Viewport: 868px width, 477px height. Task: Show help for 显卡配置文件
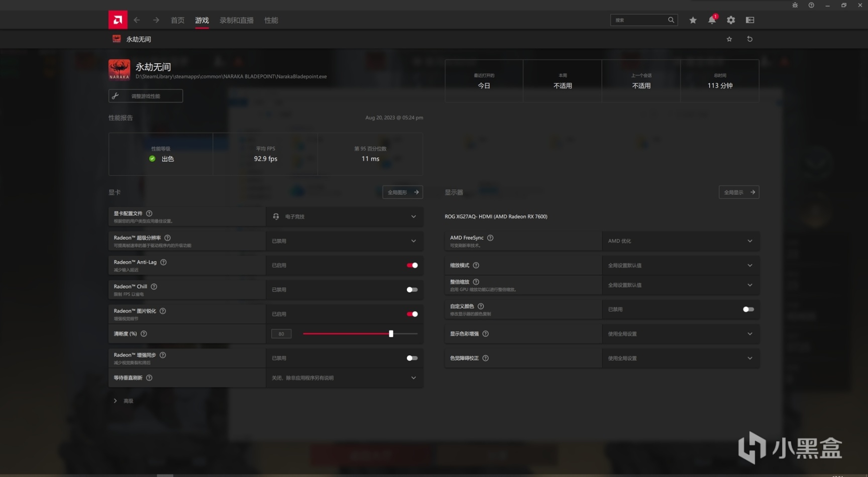coord(149,213)
